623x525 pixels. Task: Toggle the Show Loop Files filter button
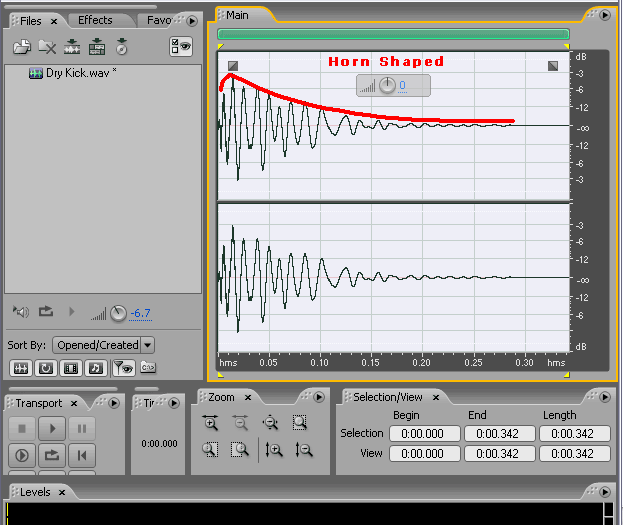[x=46, y=368]
